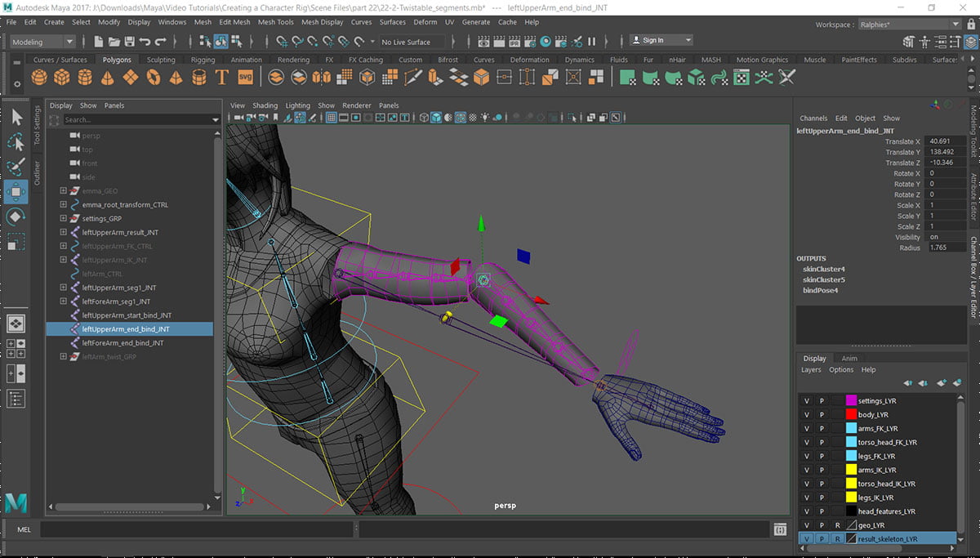Open the Mesh Tools menu
This screenshot has height=558, width=980.
[x=275, y=22]
